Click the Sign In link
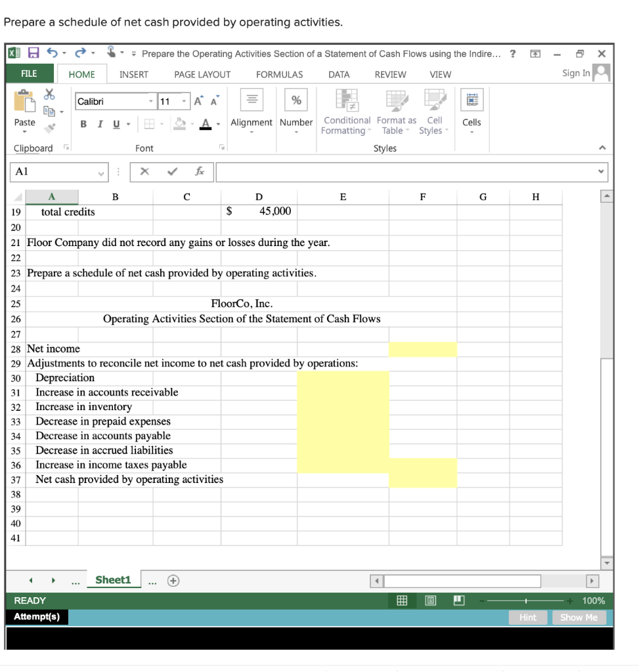Screen dimensions: 639x672 click(x=575, y=73)
